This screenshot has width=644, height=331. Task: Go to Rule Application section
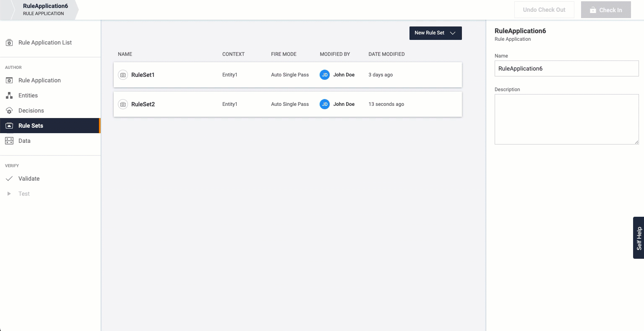tap(39, 80)
